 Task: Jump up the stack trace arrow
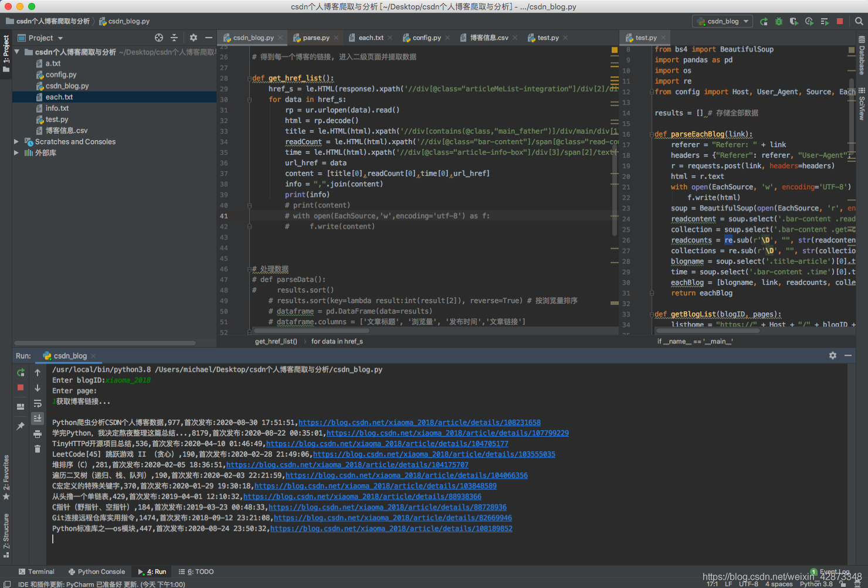pyautogui.click(x=38, y=372)
